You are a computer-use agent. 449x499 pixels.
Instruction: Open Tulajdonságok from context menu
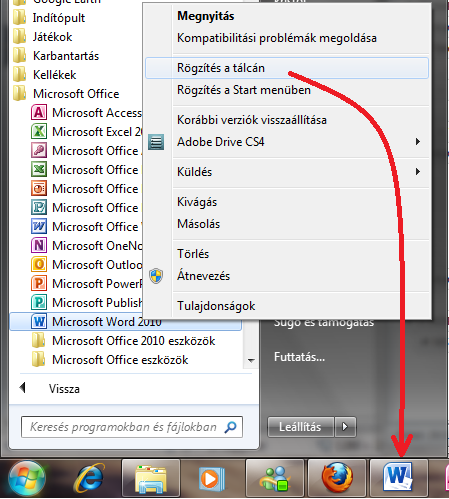pos(216,306)
